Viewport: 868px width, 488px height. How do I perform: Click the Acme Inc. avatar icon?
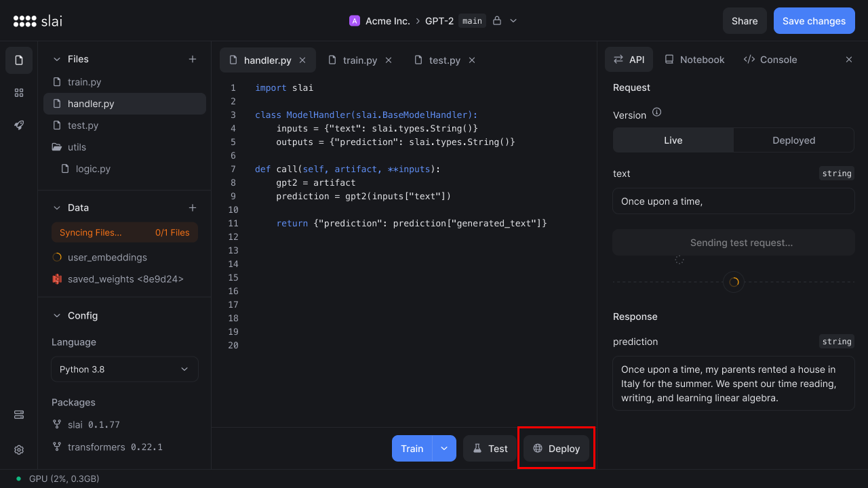click(355, 21)
